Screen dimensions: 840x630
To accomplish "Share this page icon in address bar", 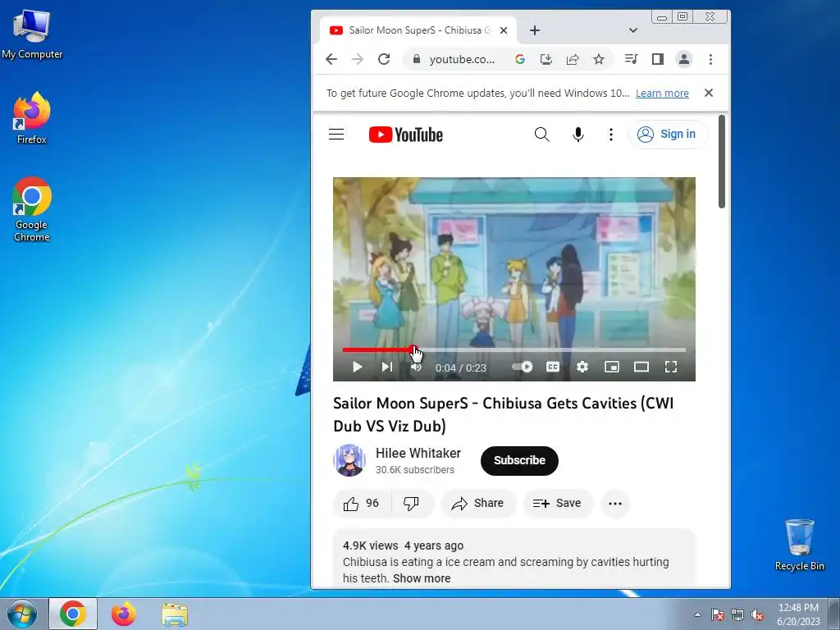I will tap(572, 59).
